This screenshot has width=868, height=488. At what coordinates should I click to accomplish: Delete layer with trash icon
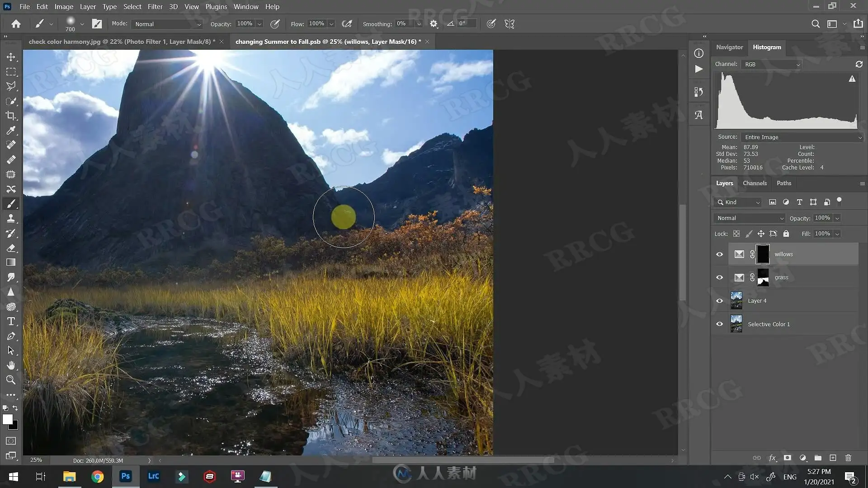click(x=848, y=458)
